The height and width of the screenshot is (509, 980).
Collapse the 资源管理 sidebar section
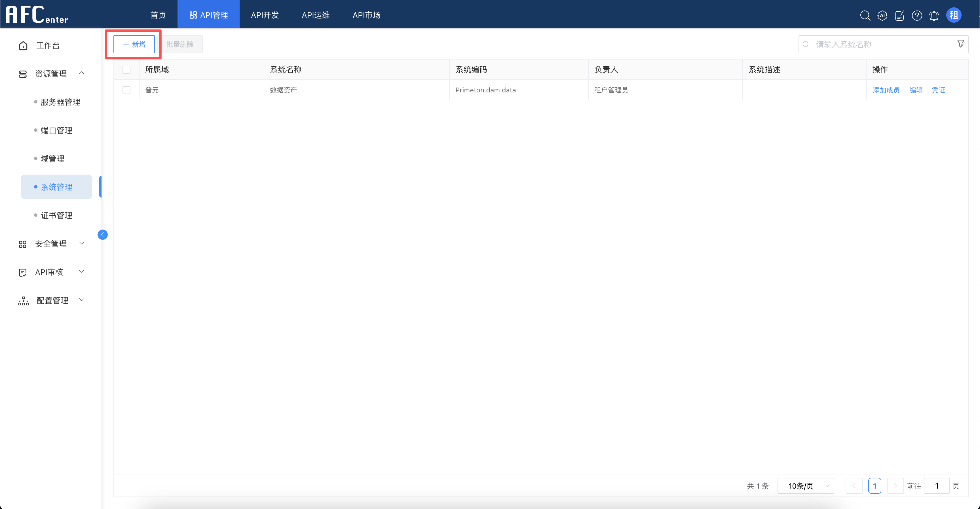[81, 73]
